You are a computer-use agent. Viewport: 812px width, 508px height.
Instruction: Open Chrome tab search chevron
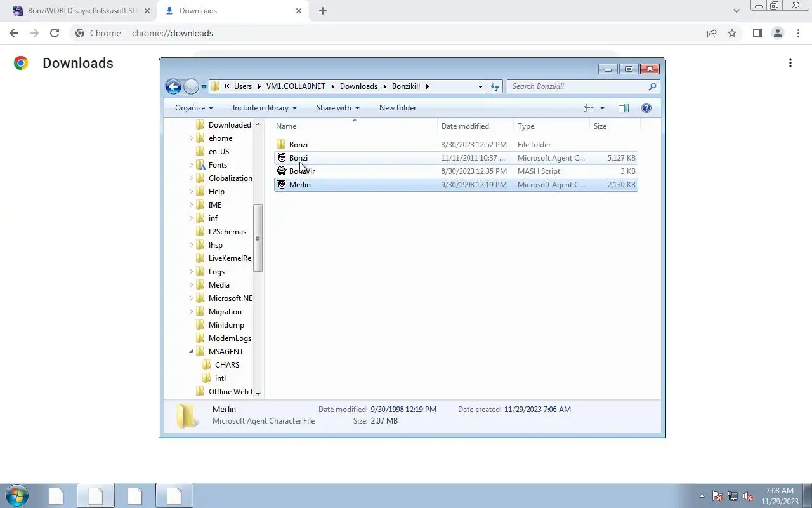click(x=736, y=11)
